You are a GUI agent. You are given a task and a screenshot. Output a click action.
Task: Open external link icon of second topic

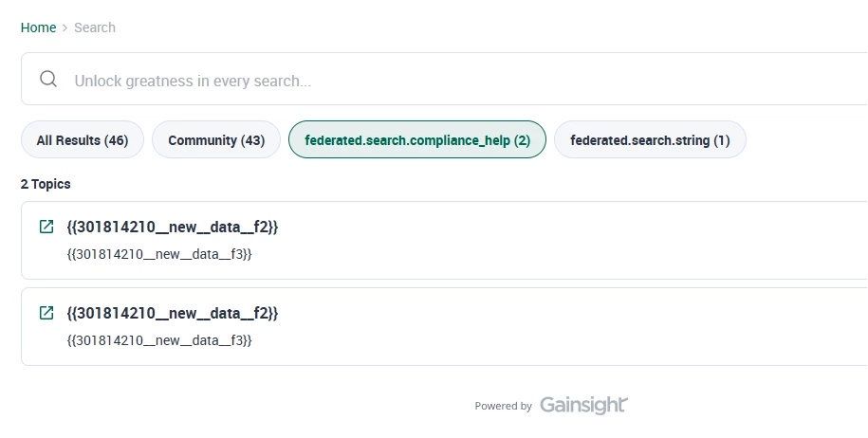pyautogui.click(x=46, y=313)
